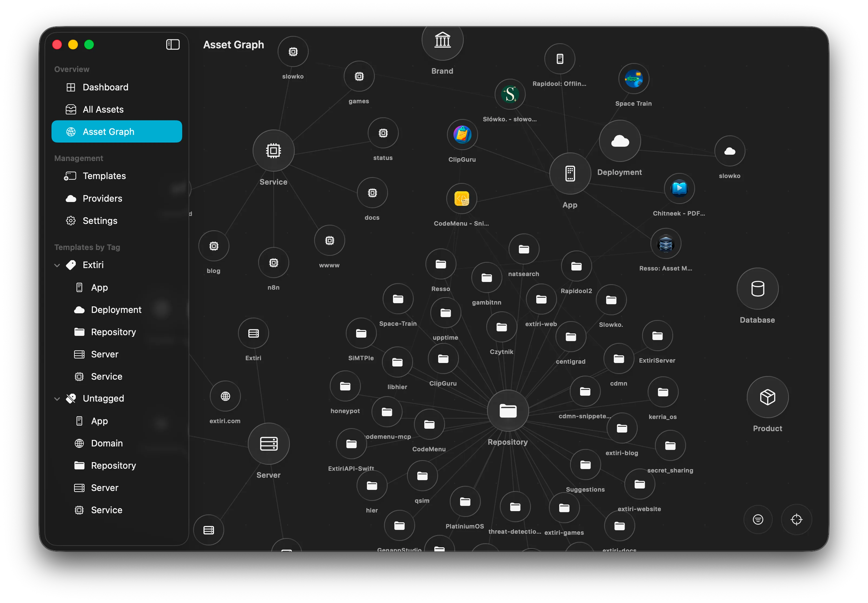Select App under the Untagged tag
Image resolution: width=868 pixels, height=603 pixels.
[x=117, y=421]
